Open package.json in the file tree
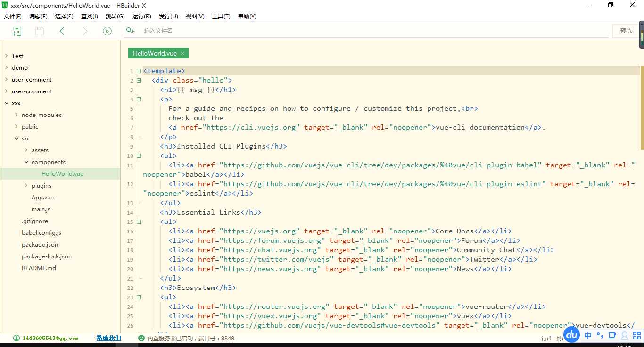644x347 pixels. pos(40,244)
